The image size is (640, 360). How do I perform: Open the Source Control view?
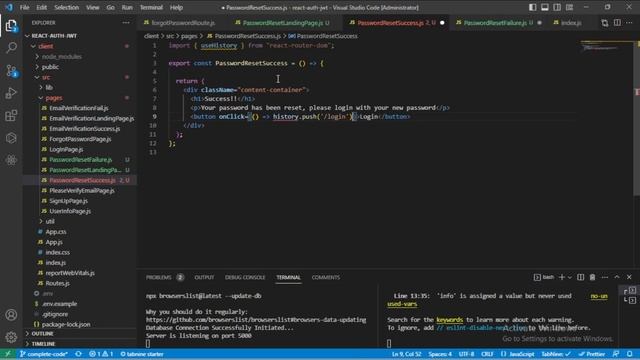(x=11, y=71)
